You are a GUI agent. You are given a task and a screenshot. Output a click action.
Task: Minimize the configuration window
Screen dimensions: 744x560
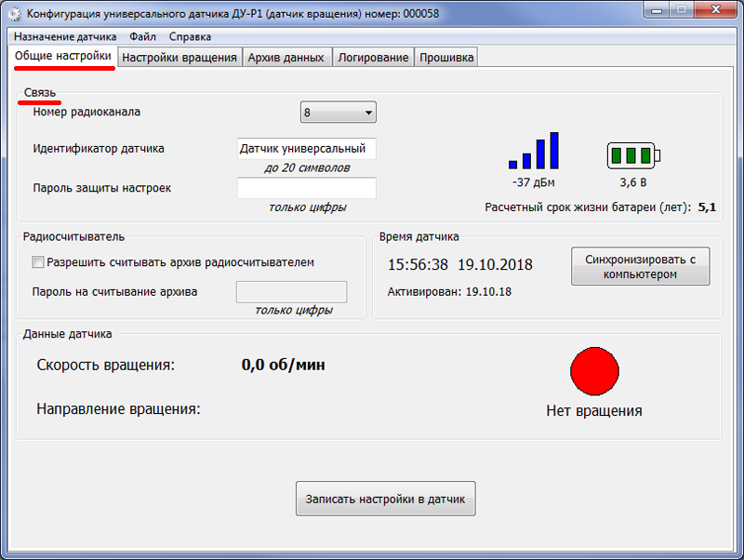(657, 10)
